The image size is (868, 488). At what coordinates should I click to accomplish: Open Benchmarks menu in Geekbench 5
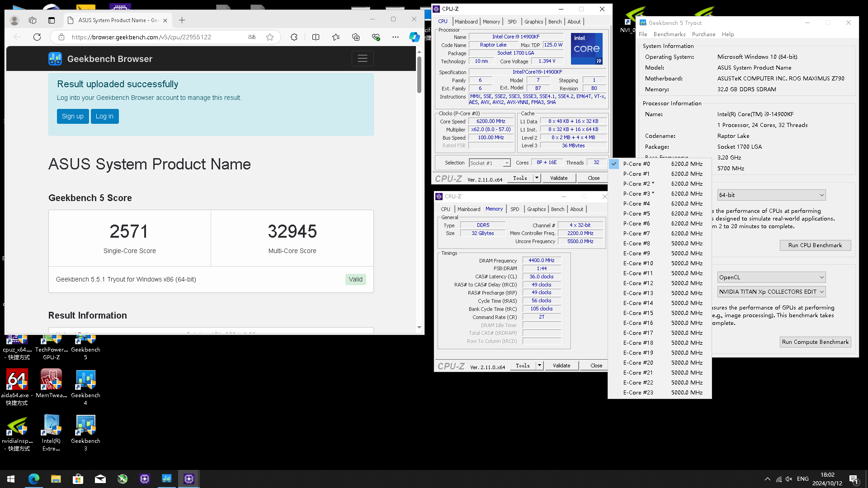click(669, 34)
